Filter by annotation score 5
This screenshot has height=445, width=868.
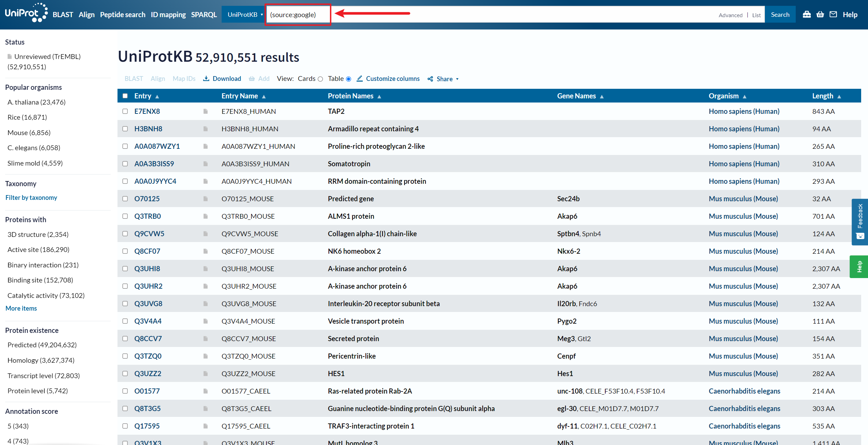[18, 426]
